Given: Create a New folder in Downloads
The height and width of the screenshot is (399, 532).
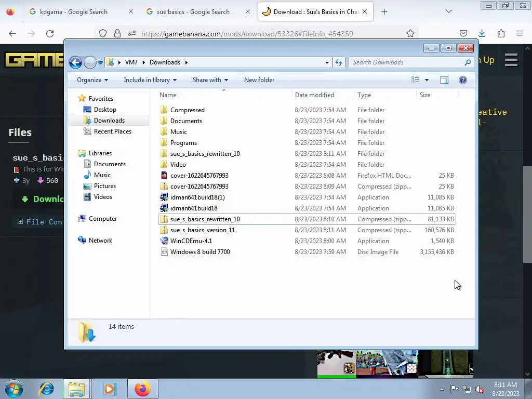Looking at the screenshot, I should pyautogui.click(x=259, y=80).
